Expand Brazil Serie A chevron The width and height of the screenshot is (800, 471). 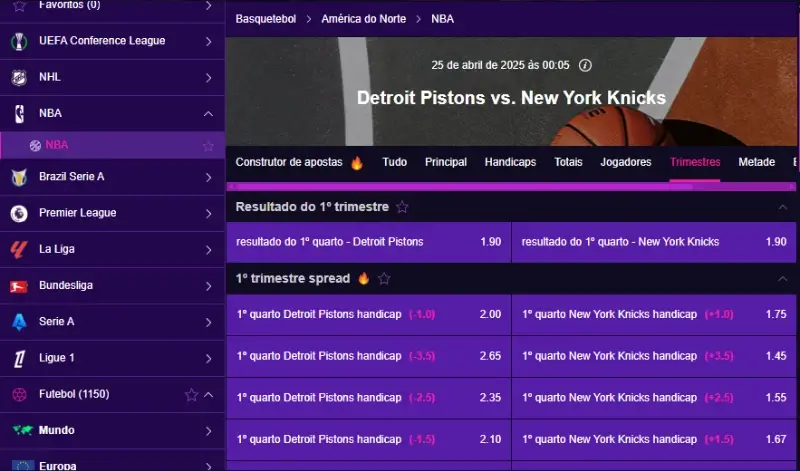click(x=208, y=177)
